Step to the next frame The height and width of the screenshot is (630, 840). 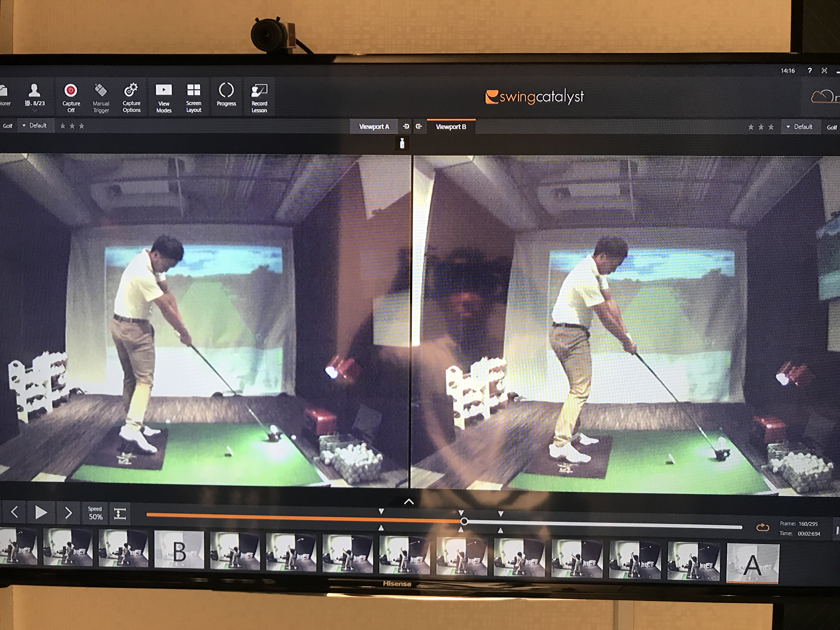(x=68, y=513)
